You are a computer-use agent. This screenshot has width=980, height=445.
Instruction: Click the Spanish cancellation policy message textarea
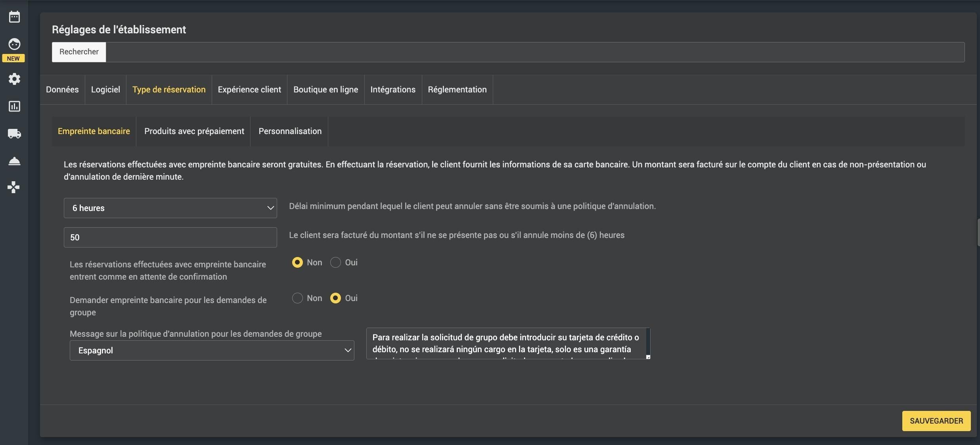point(508,343)
